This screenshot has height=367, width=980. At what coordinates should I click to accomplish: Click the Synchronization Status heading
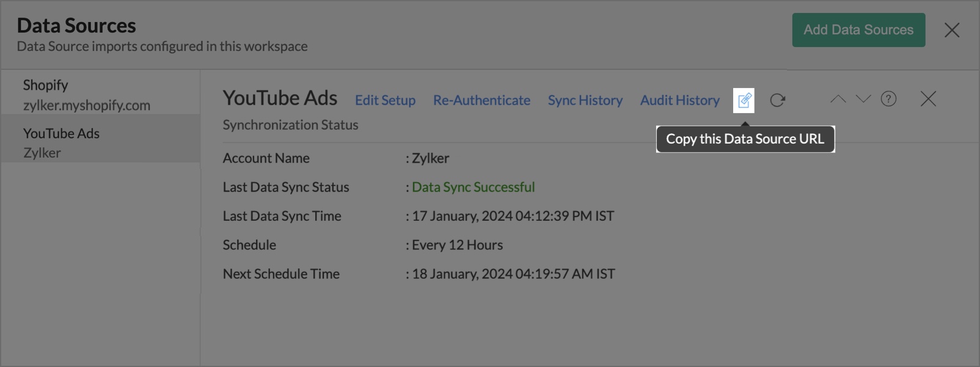pos(290,125)
